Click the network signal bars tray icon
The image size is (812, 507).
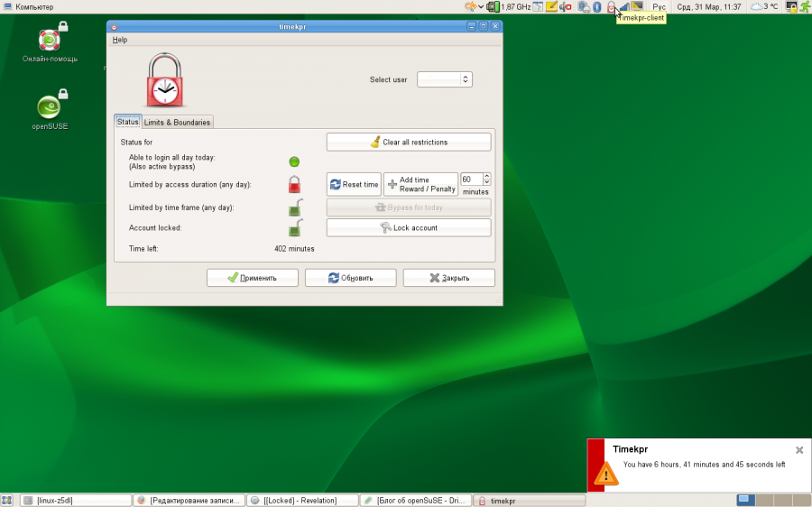(x=624, y=6)
